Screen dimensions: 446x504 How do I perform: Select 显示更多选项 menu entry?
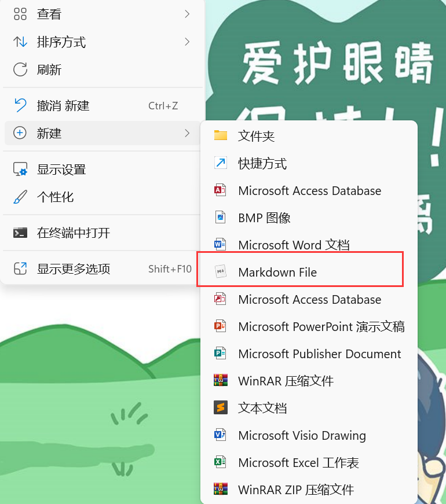point(103,268)
